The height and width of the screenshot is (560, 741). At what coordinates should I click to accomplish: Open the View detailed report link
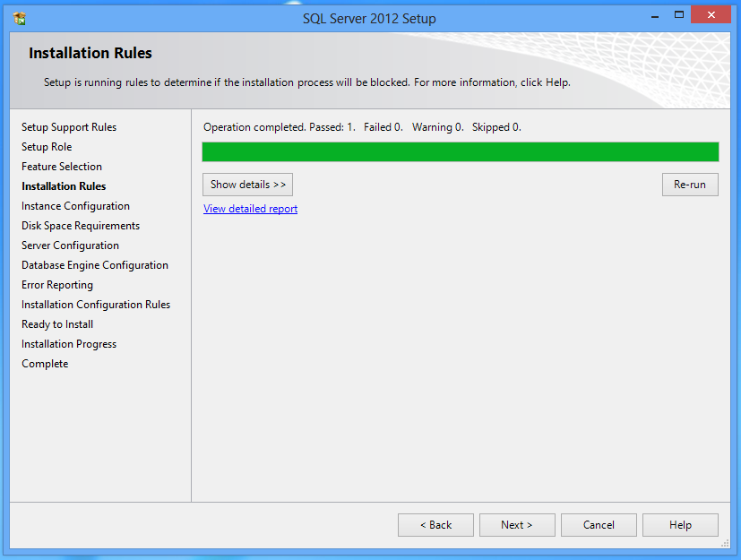251,209
